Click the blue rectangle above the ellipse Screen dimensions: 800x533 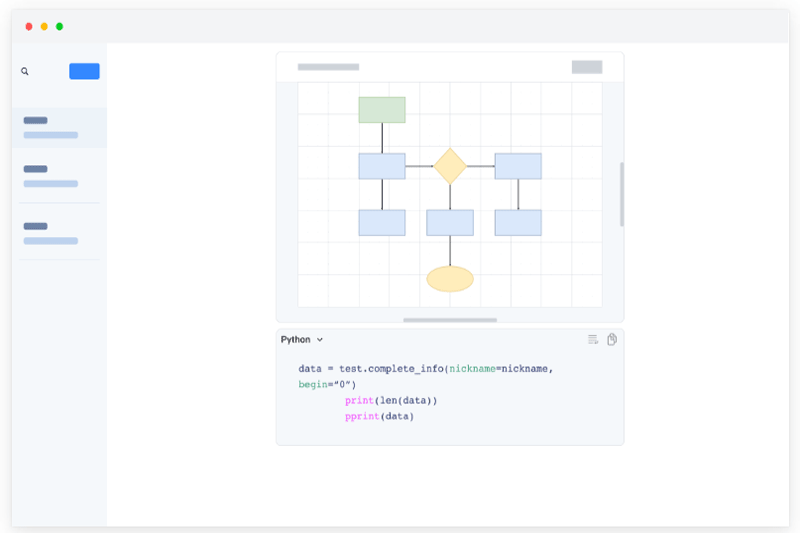point(450,222)
